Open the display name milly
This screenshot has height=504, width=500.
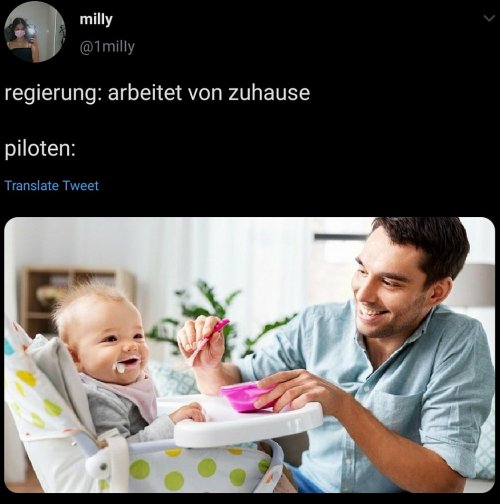point(96,20)
